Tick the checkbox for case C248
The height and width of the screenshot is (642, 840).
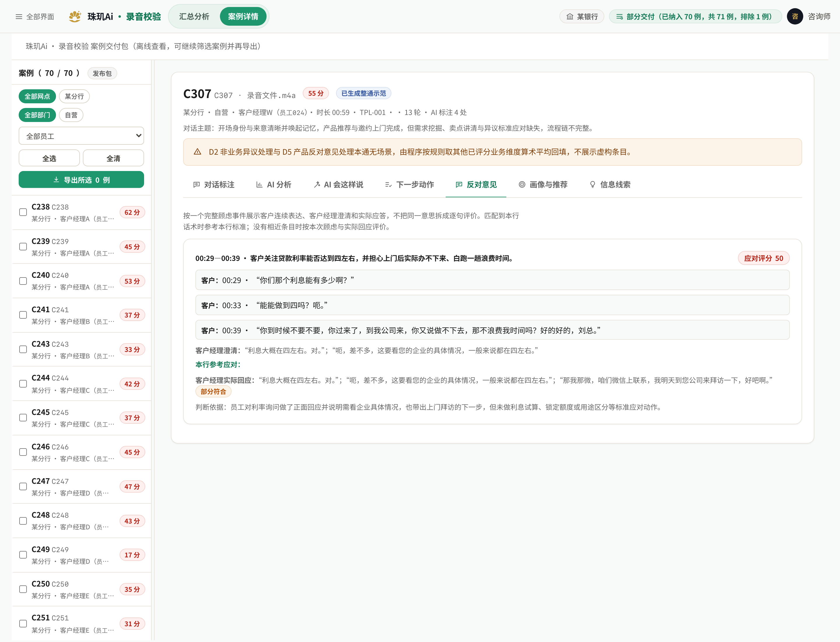coord(23,521)
